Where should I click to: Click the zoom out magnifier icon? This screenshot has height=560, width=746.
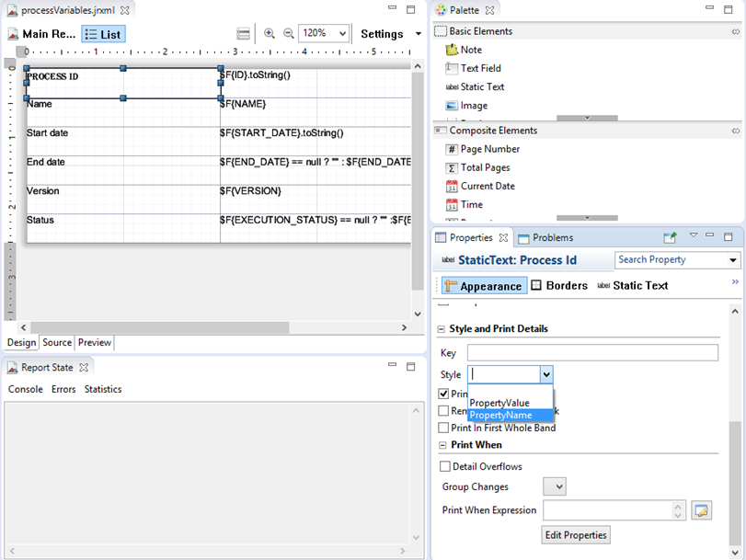coord(288,33)
